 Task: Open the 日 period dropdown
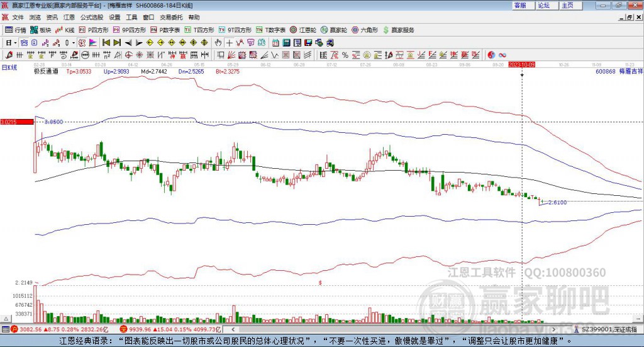pyautogui.click(x=11, y=43)
